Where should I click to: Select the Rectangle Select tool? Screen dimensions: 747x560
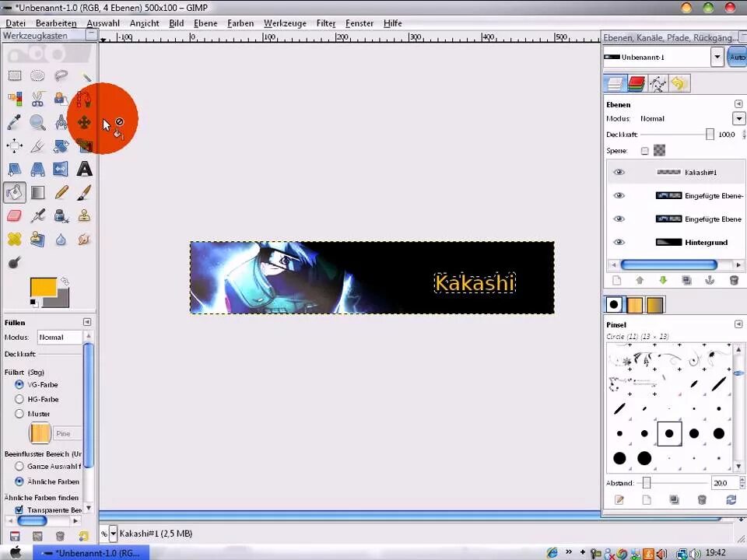pos(15,75)
